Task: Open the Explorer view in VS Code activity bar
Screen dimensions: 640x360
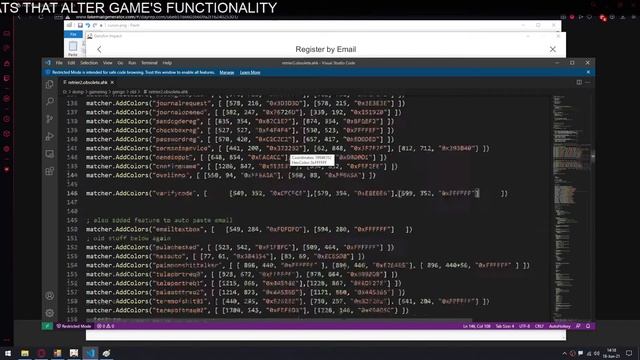Action: click(50, 84)
